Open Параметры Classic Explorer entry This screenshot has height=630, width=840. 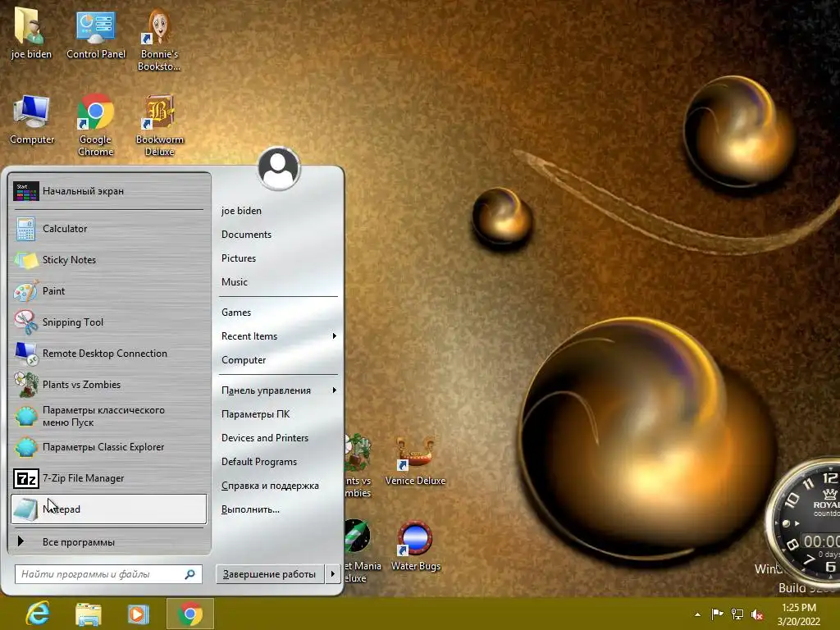tap(108, 447)
